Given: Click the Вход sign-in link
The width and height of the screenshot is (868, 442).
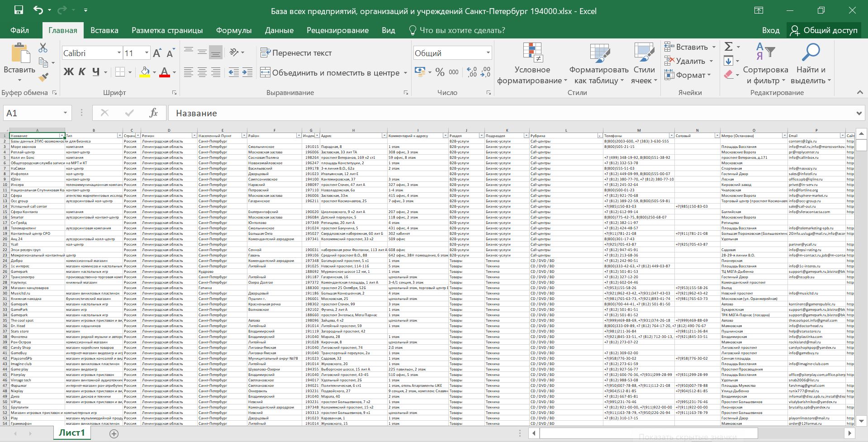Looking at the screenshot, I should (x=770, y=30).
